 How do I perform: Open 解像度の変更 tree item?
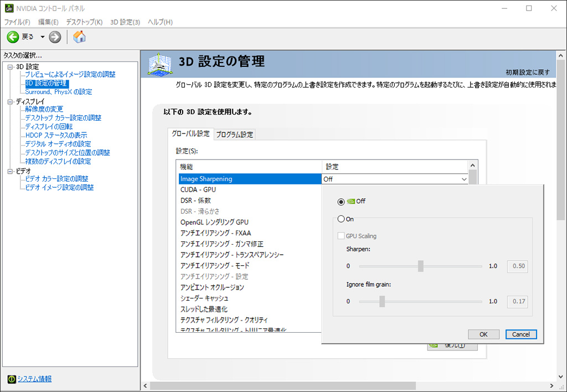[x=44, y=109]
